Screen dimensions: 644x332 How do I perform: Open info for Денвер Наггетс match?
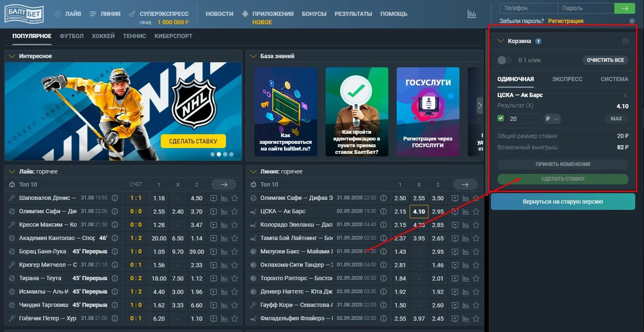(384, 292)
